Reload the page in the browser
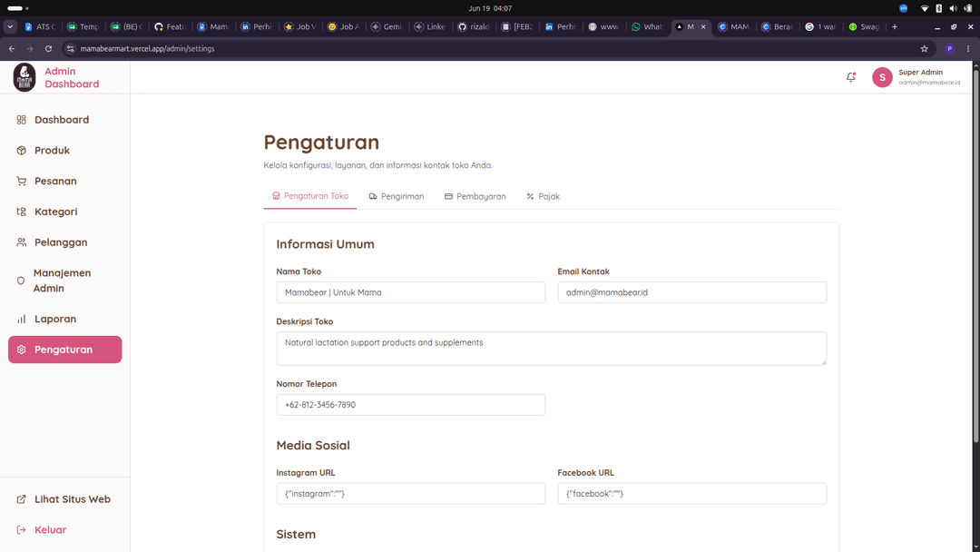This screenshot has height=552, width=980. (48, 49)
